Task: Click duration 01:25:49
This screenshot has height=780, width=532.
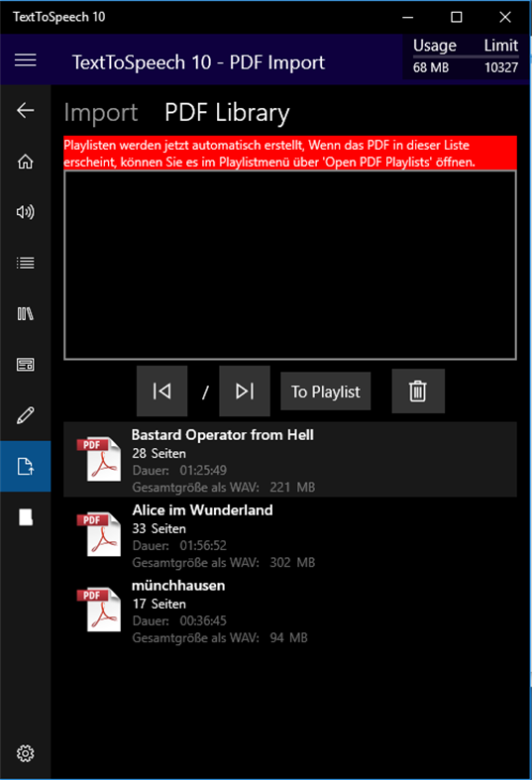Action: [203, 470]
